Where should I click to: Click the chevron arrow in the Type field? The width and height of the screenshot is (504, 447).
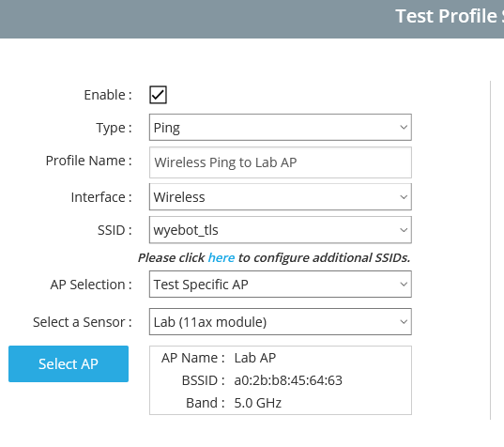pos(404,128)
